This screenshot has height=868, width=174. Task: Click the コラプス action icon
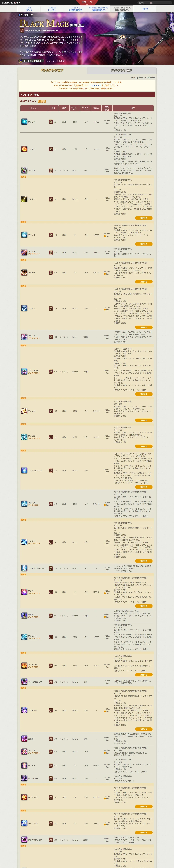(x=24, y=252)
